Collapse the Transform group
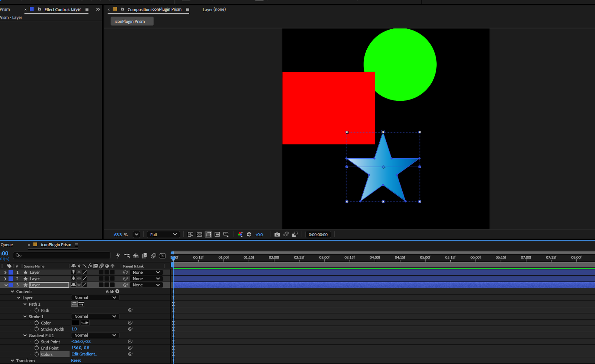 coord(12,361)
